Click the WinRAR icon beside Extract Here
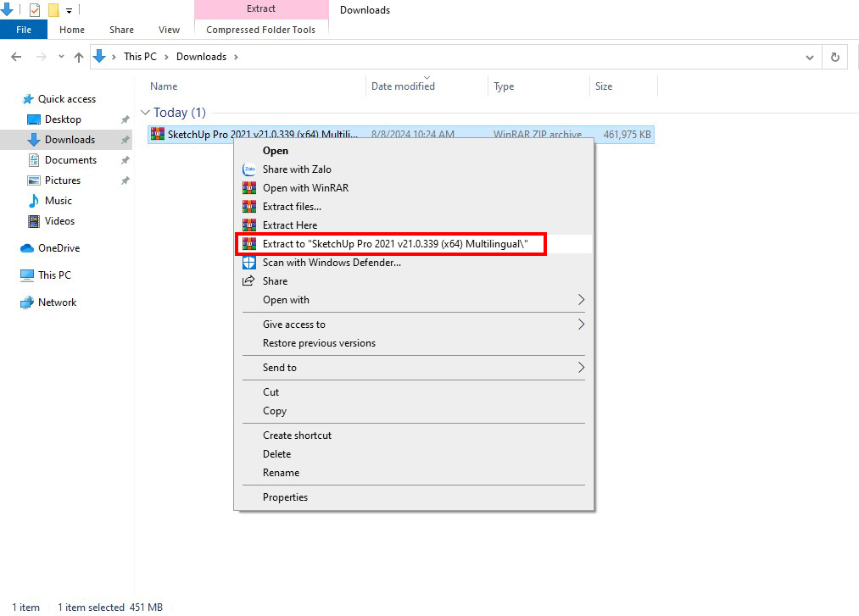Viewport: 859px width, 616px height. (248, 225)
